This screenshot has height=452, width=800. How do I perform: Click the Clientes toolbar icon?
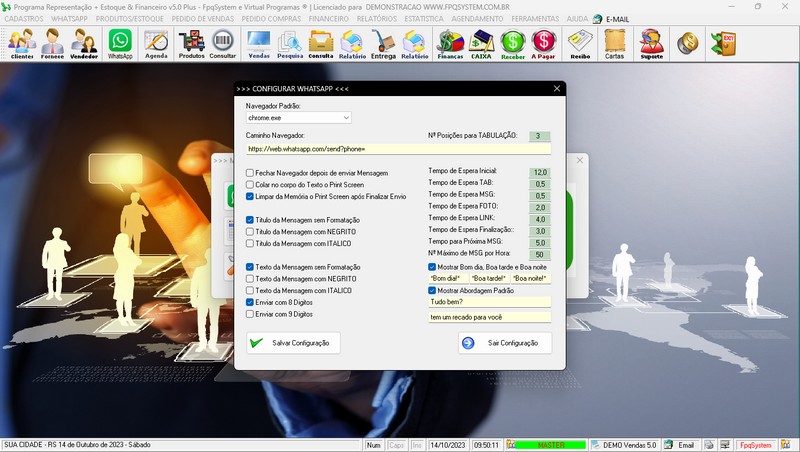click(x=21, y=42)
